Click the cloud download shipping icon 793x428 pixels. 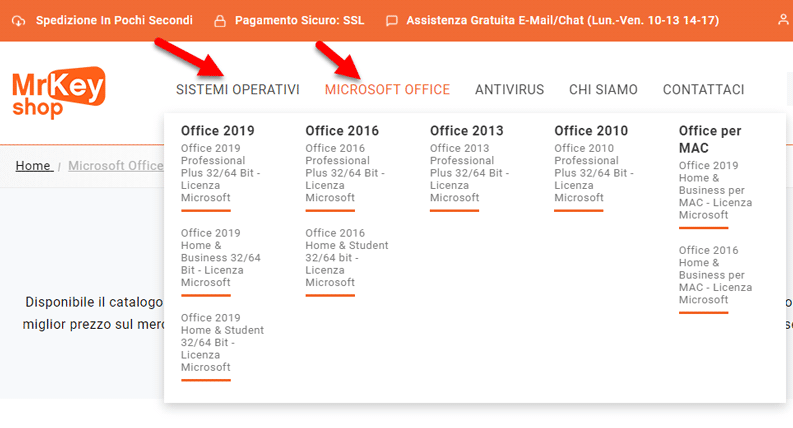(x=19, y=21)
